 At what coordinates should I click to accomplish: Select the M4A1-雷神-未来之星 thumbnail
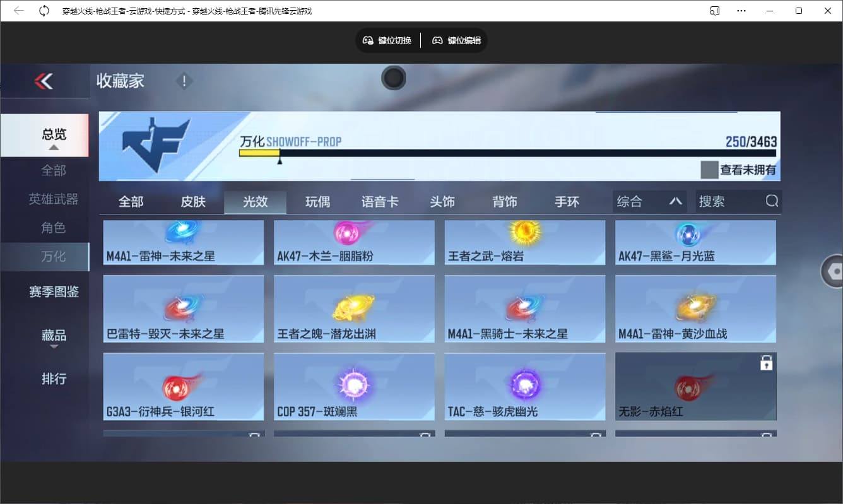(x=183, y=242)
